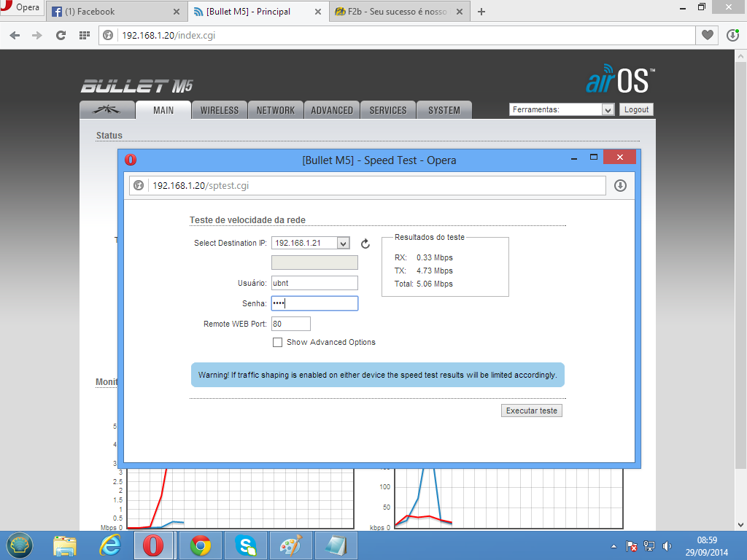The width and height of the screenshot is (747, 560).
Task: Click the browser back arrow
Action: point(15,35)
